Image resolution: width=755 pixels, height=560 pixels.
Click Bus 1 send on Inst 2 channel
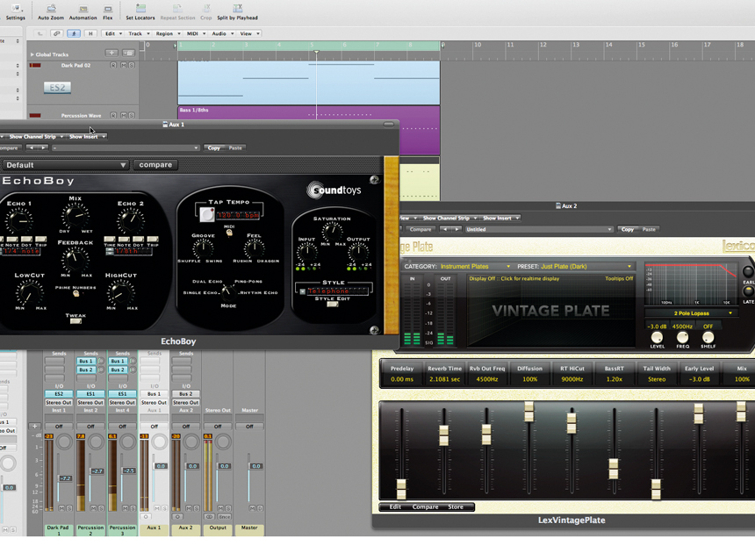pos(88,361)
